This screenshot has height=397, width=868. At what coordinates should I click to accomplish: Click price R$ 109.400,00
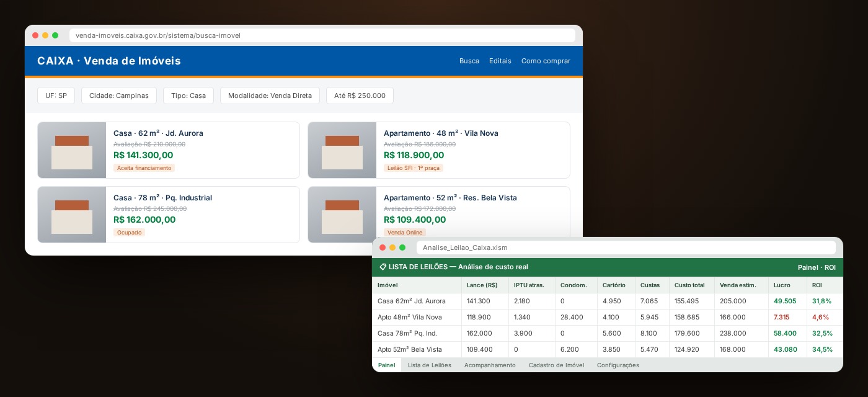pos(415,220)
